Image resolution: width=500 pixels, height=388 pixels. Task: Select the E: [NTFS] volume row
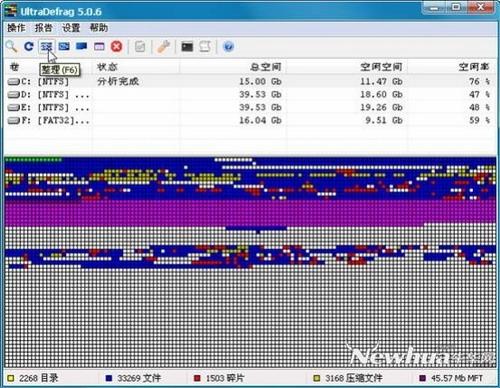pos(250,108)
